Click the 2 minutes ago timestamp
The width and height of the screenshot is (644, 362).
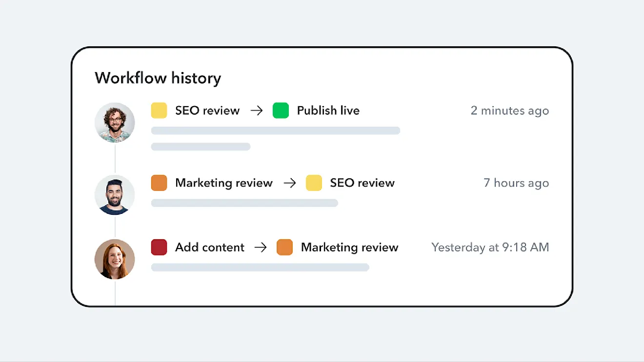coord(509,111)
